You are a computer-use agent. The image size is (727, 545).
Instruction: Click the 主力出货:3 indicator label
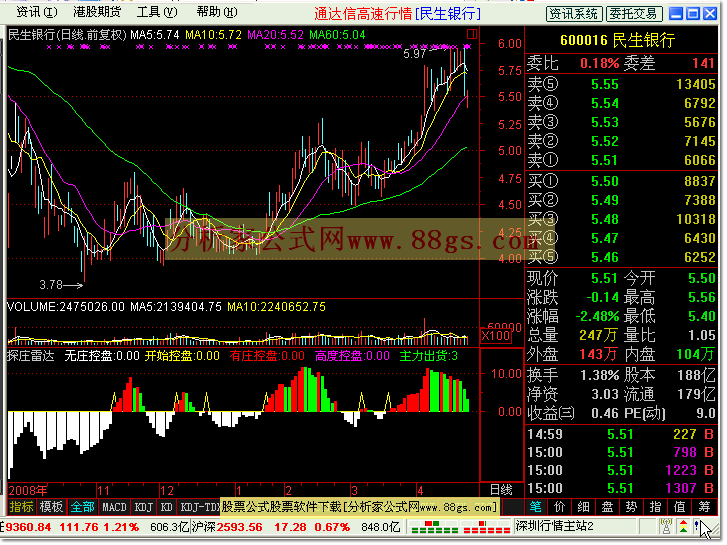(x=428, y=356)
